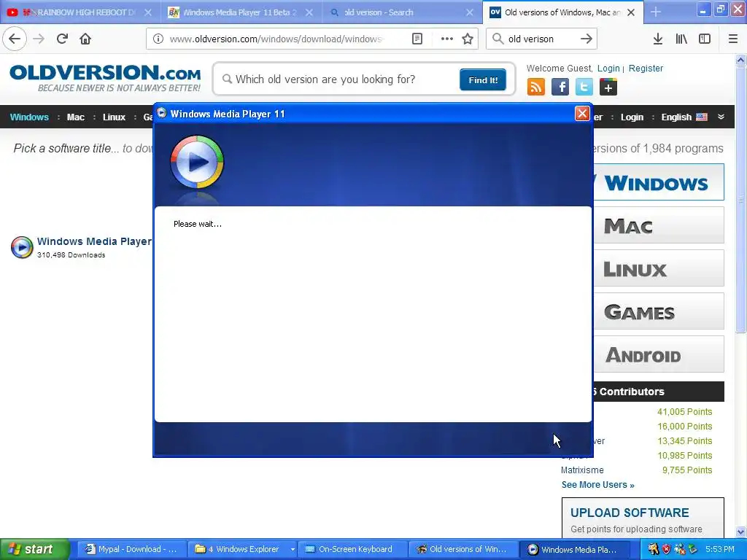This screenshot has height=560, width=747.
Task: Open a new browser tab with plus
Action: click(x=656, y=12)
